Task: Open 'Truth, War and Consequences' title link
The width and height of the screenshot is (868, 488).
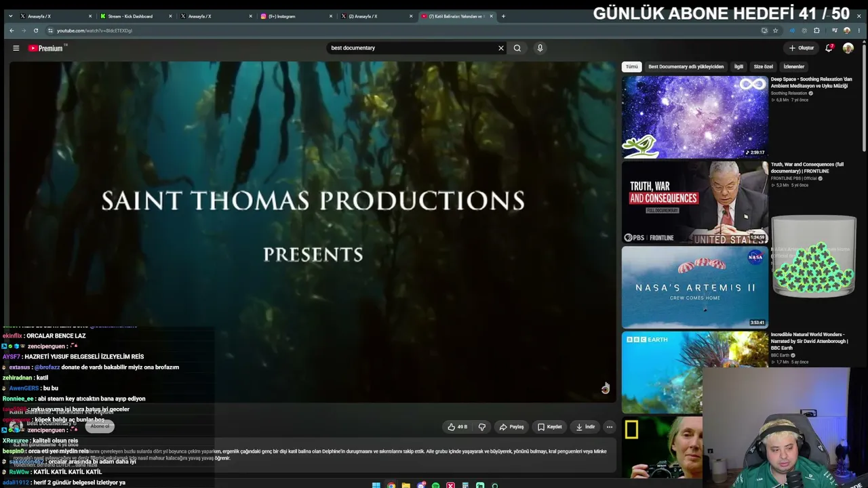Action: (808, 167)
